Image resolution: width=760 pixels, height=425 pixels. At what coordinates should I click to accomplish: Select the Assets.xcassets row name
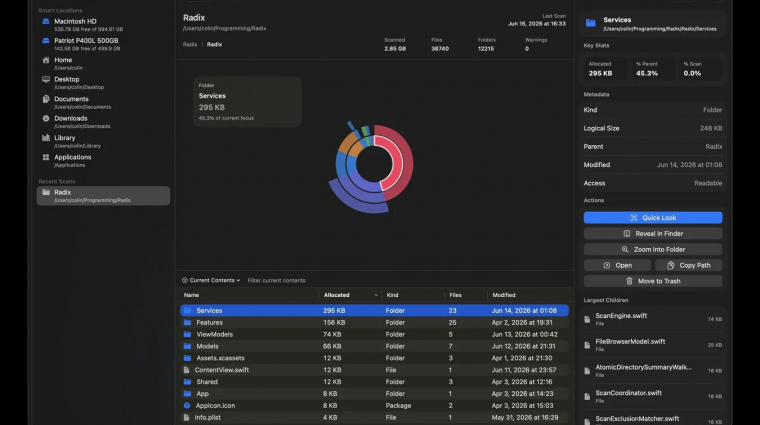[x=220, y=358]
